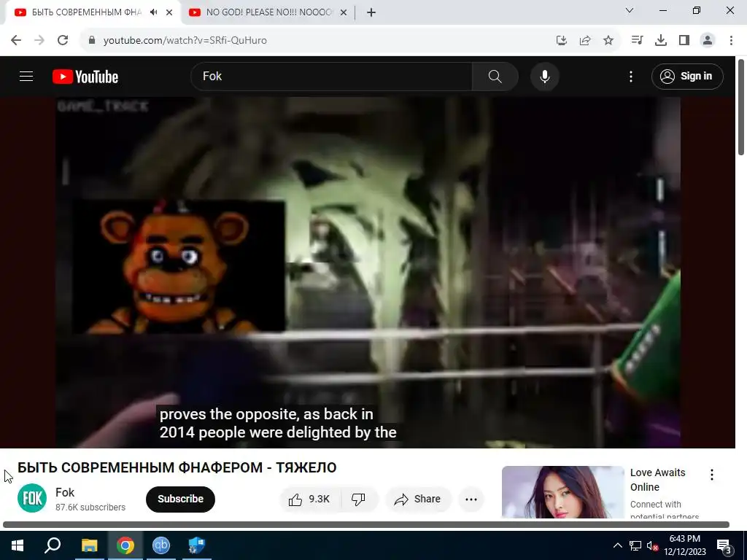Open the shield app on taskbar
The height and width of the screenshot is (560, 747).
coord(197,545)
